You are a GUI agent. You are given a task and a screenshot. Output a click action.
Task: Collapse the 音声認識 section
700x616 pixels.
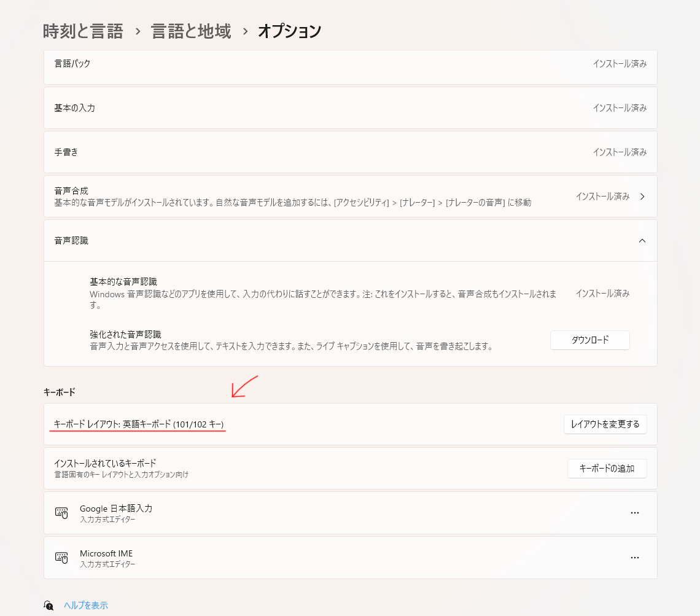point(642,241)
